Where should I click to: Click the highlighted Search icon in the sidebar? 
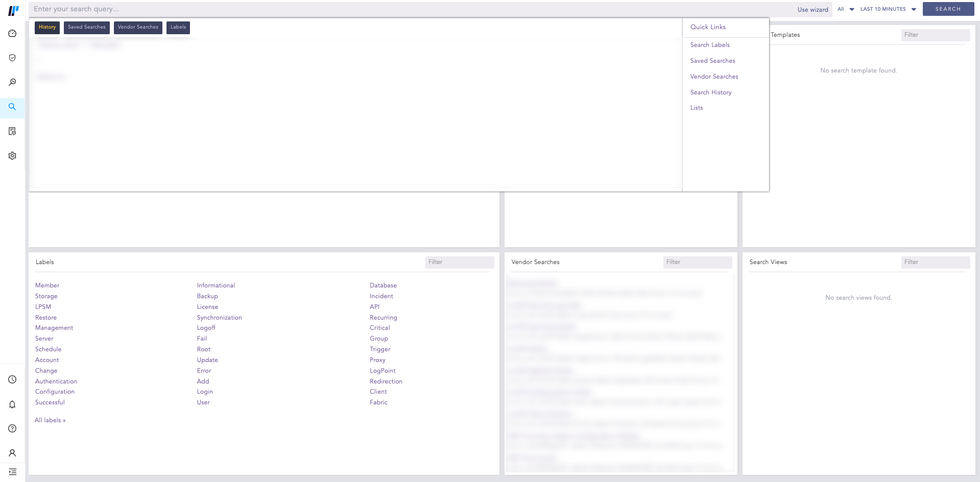click(x=12, y=107)
